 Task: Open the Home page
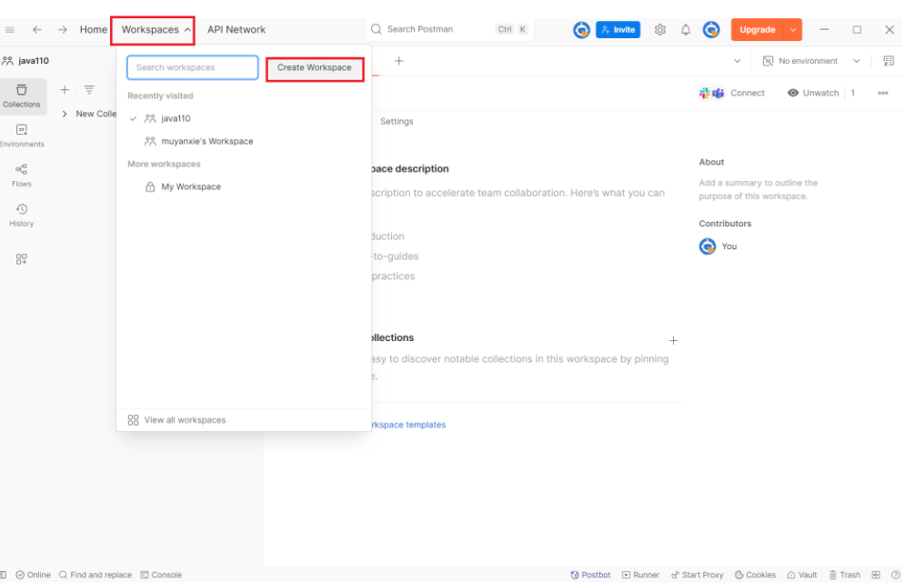(93, 29)
